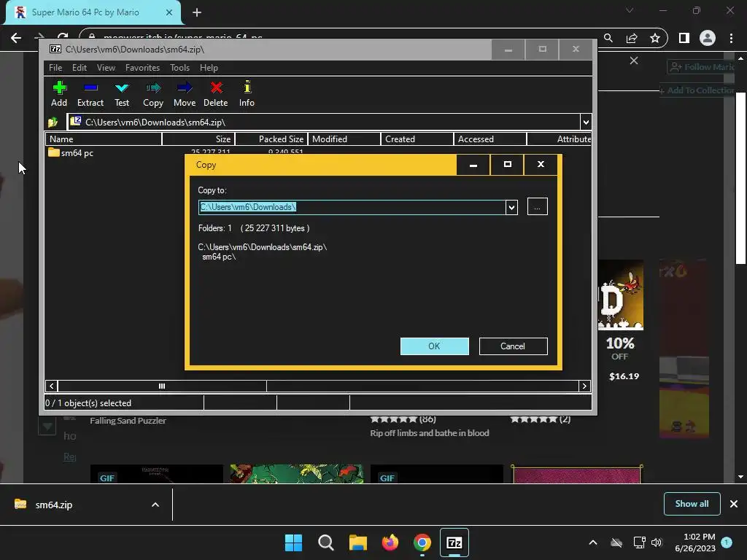Cancel the Copy dialog
Viewport: 747px width, 560px height.
point(513,346)
